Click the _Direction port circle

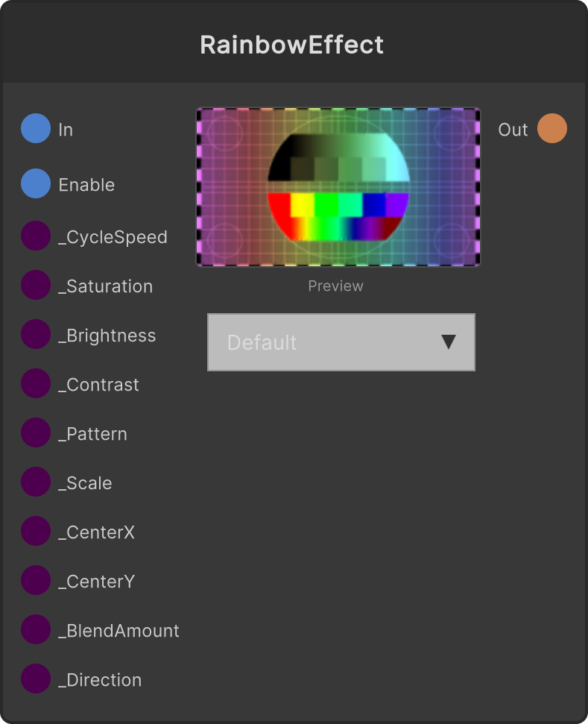tap(36, 679)
